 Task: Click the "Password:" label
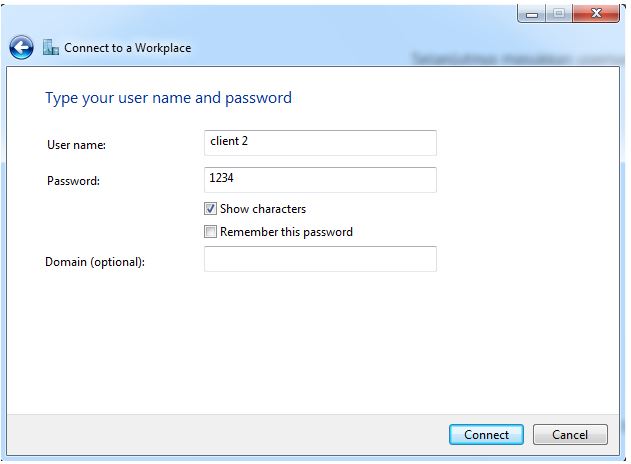pyautogui.click(x=73, y=181)
